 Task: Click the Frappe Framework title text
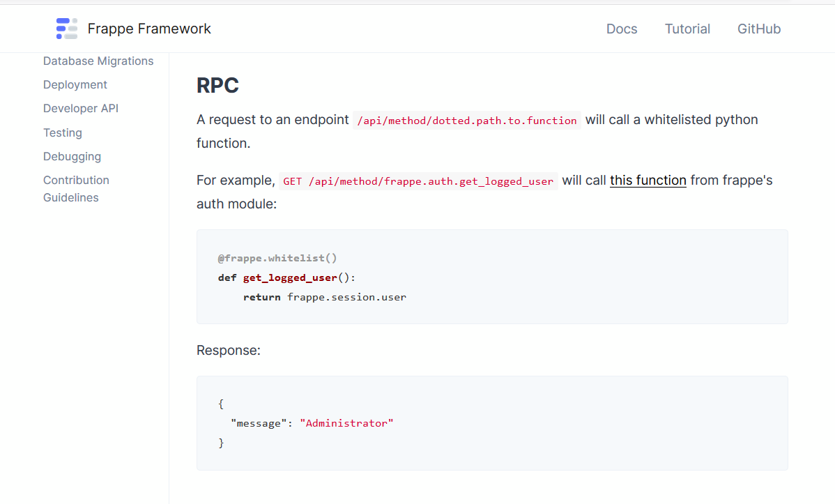tap(149, 29)
